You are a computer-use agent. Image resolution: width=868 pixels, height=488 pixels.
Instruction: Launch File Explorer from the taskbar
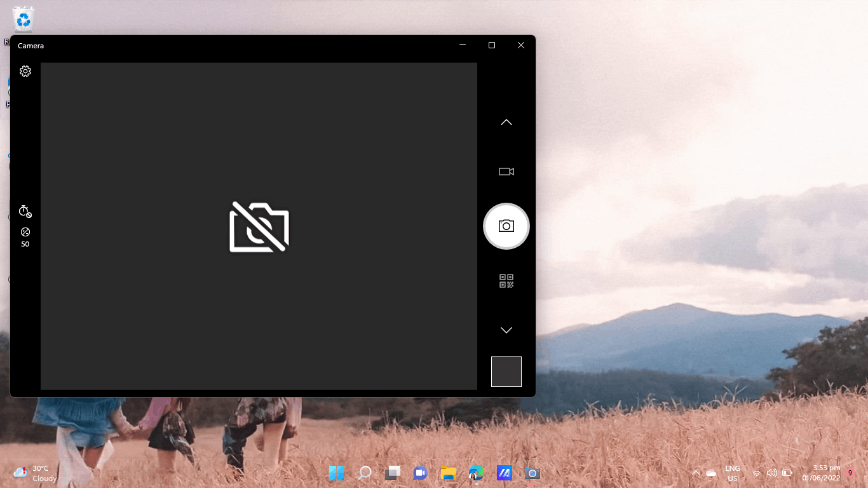tap(448, 473)
